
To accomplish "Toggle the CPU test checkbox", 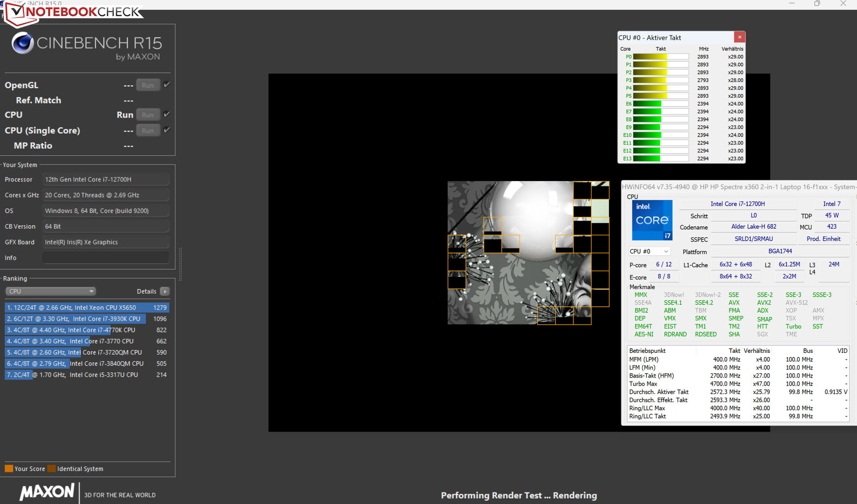I will tap(166, 114).
